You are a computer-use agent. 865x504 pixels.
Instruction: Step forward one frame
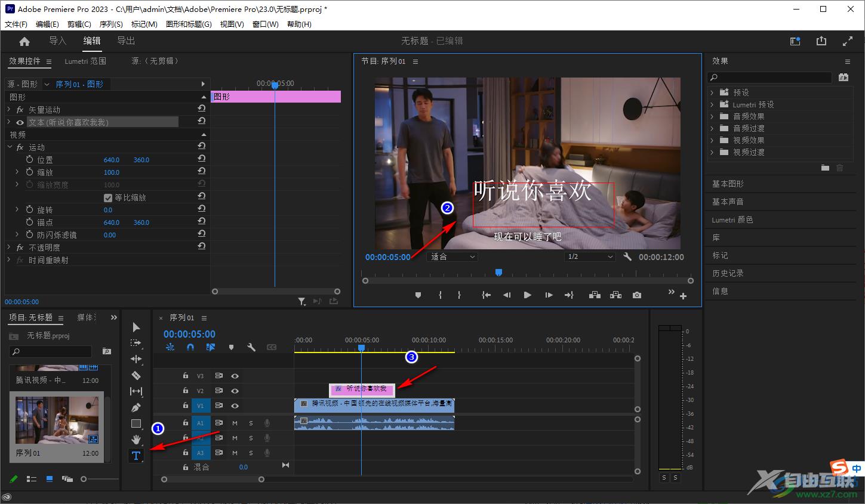pyautogui.click(x=548, y=295)
